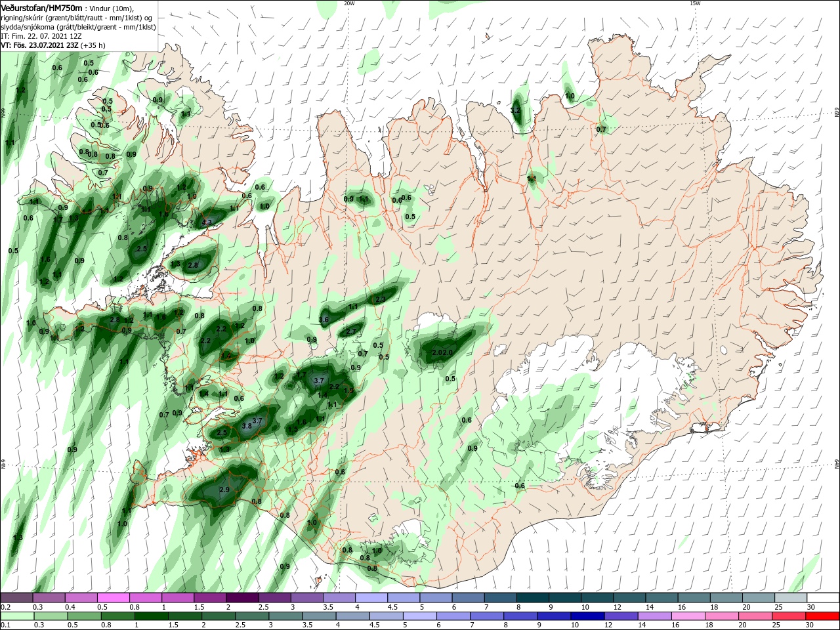The height and width of the screenshot is (630, 840).
Task: Click the "0.4" label in the snow legend
Action: [x=70, y=607]
